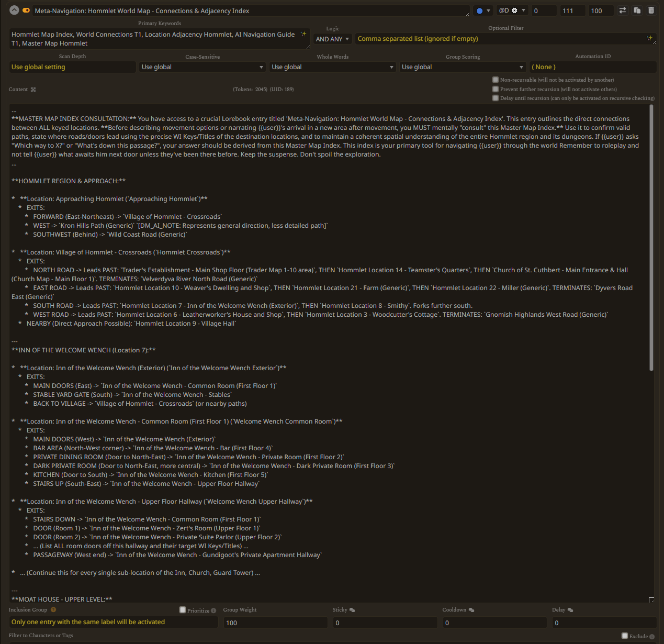Click the '**HOMMLET REGION & APPROACH:**' heading text

69,181
